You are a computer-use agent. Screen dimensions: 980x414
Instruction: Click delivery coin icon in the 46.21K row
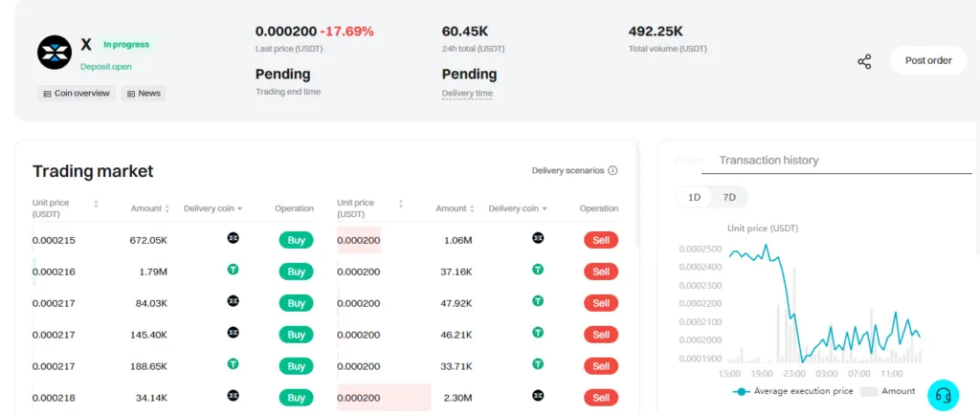[x=538, y=332]
